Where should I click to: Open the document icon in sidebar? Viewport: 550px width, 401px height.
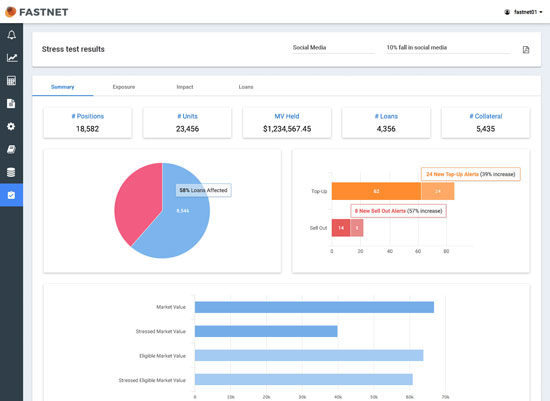point(11,103)
